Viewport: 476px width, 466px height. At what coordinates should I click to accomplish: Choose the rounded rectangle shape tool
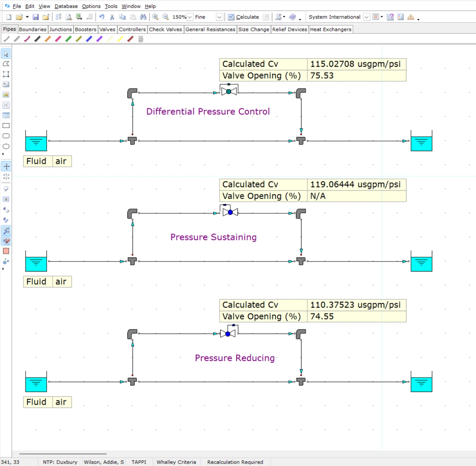[6, 136]
